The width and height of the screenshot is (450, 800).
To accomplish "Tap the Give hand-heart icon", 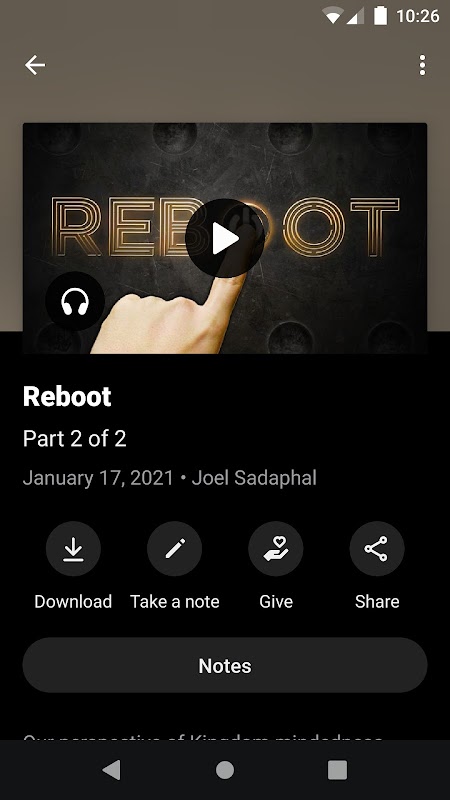I will [x=276, y=548].
